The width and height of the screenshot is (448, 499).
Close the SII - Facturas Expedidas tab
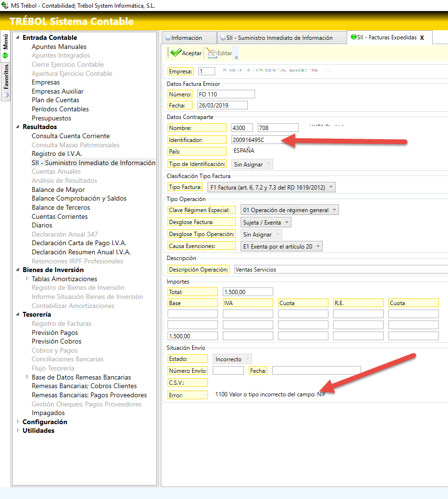[x=422, y=38]
